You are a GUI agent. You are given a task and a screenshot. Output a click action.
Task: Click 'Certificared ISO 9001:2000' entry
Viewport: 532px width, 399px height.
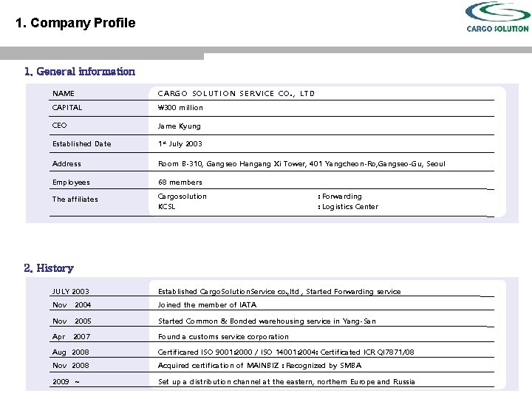(286, 352)
